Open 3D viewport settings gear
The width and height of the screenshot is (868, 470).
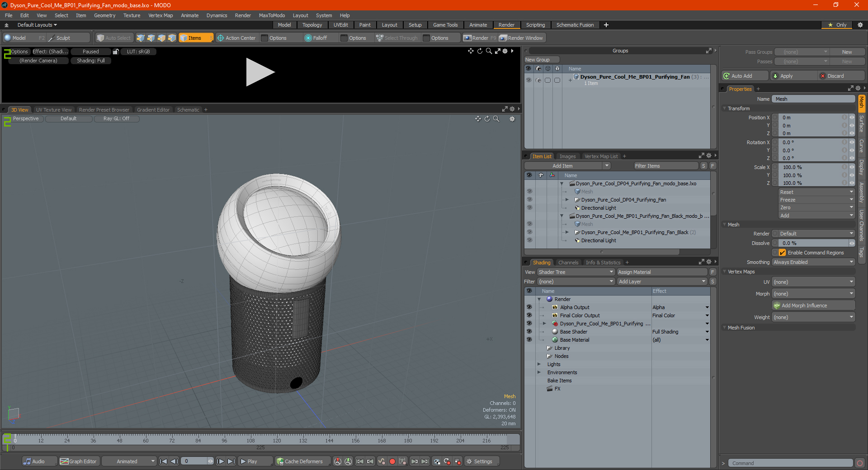(512, 119)
